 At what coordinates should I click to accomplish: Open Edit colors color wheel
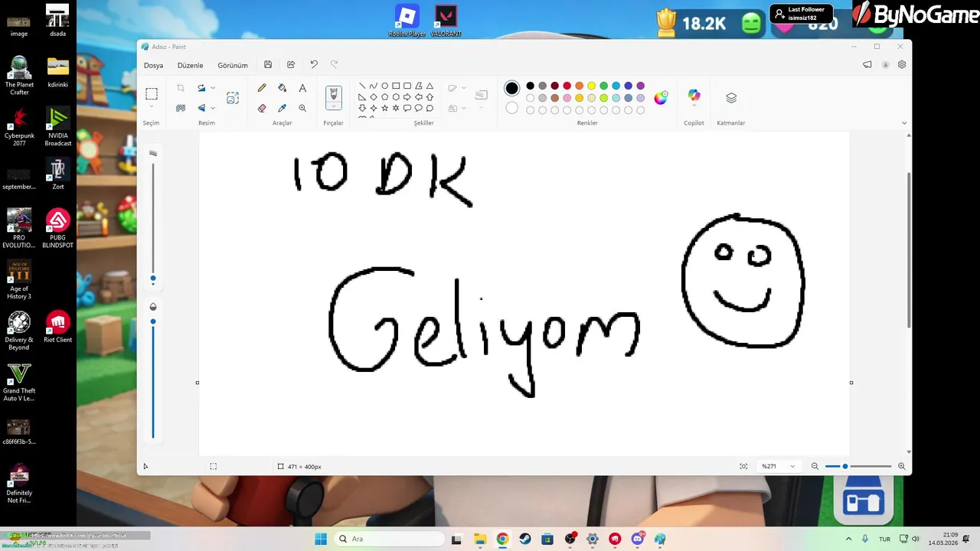point(661,97)
